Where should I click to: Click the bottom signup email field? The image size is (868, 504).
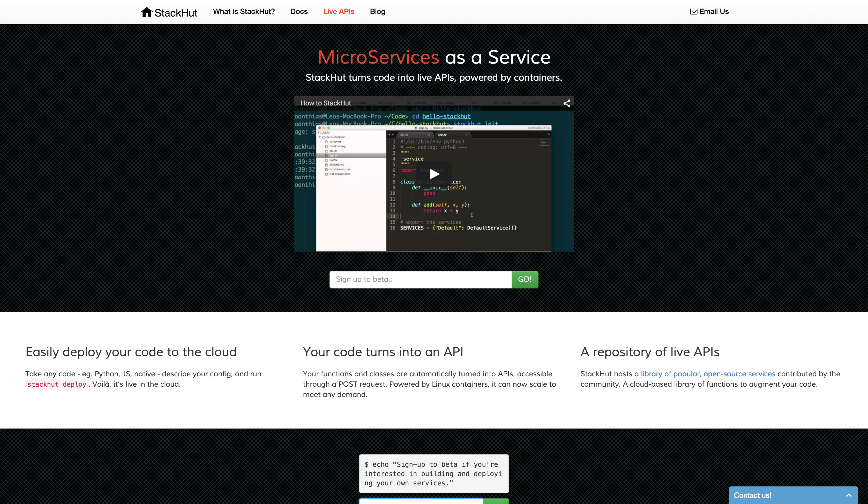[420, 502]
